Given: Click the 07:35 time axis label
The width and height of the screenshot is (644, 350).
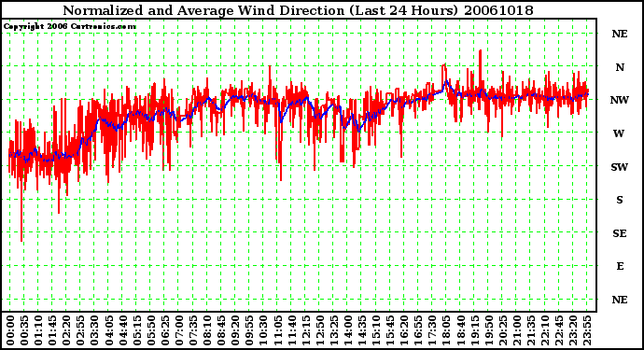Looking at the screenshot, I should (193, 330).
